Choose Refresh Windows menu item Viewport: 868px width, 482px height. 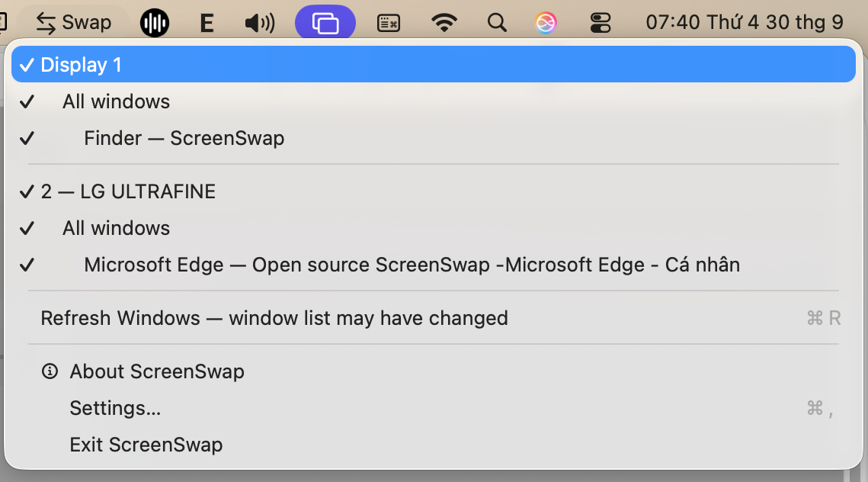(434, 318)
